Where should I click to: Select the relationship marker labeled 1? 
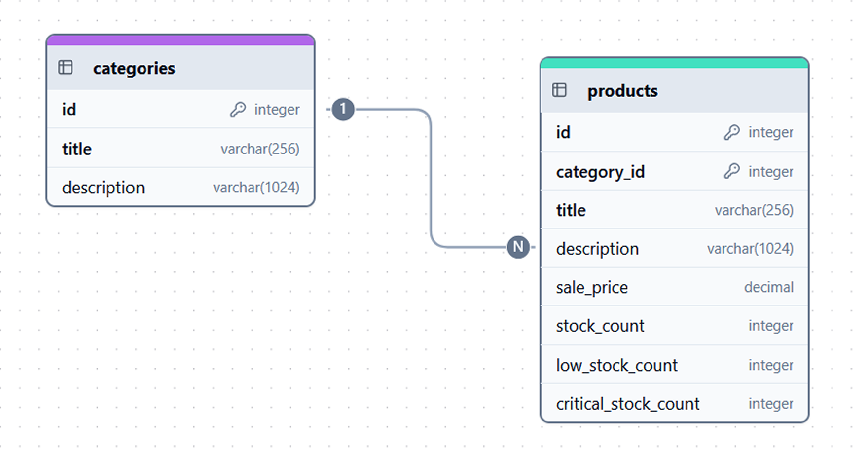343,109
